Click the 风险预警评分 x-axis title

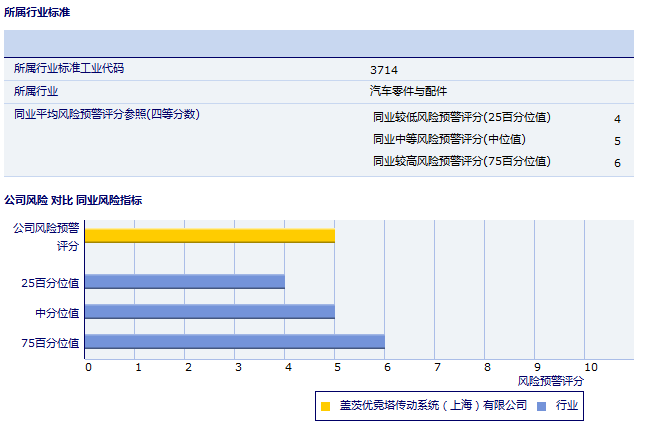coord(550,381)
